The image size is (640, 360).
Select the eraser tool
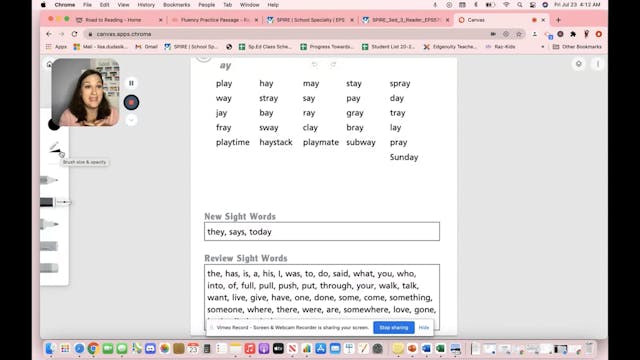(x=49, y=268)
